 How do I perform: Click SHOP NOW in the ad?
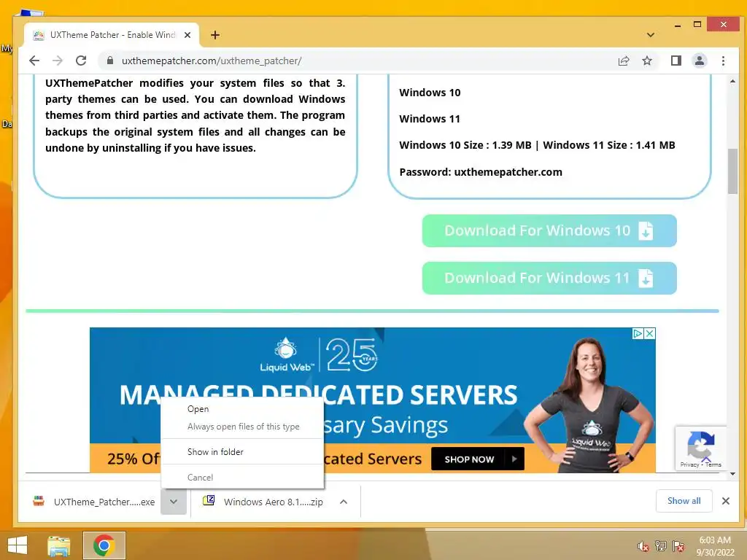click(477, 459)
